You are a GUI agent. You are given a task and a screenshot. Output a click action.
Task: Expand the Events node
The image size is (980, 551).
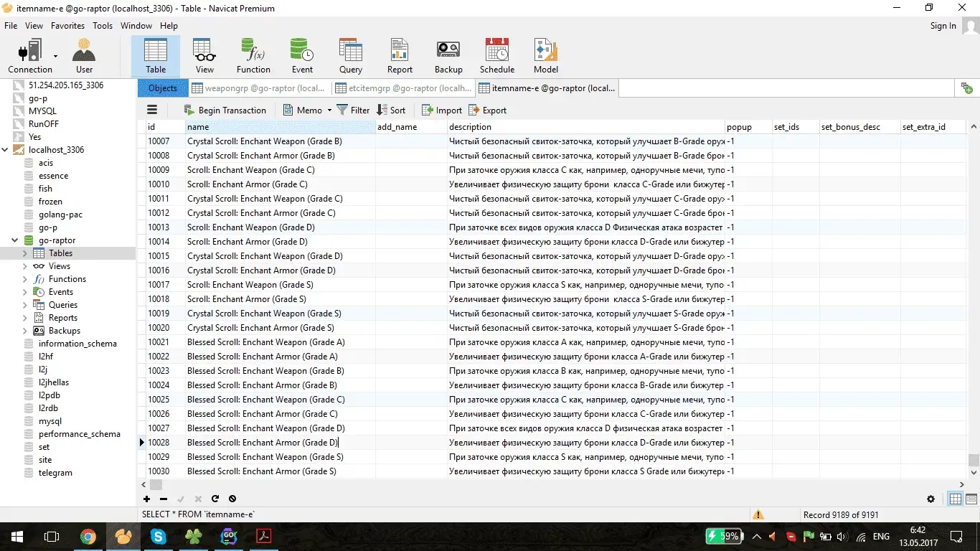25,292
